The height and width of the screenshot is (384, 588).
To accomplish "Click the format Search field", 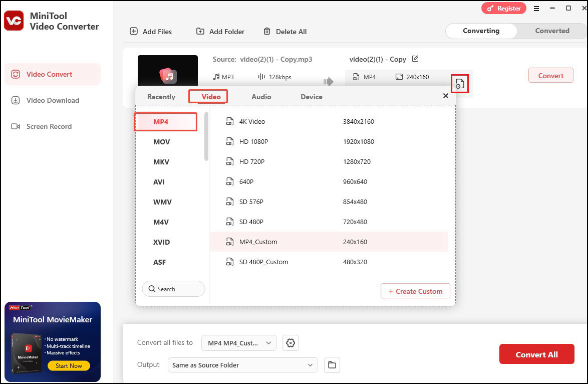I will [x=174, y=289].
